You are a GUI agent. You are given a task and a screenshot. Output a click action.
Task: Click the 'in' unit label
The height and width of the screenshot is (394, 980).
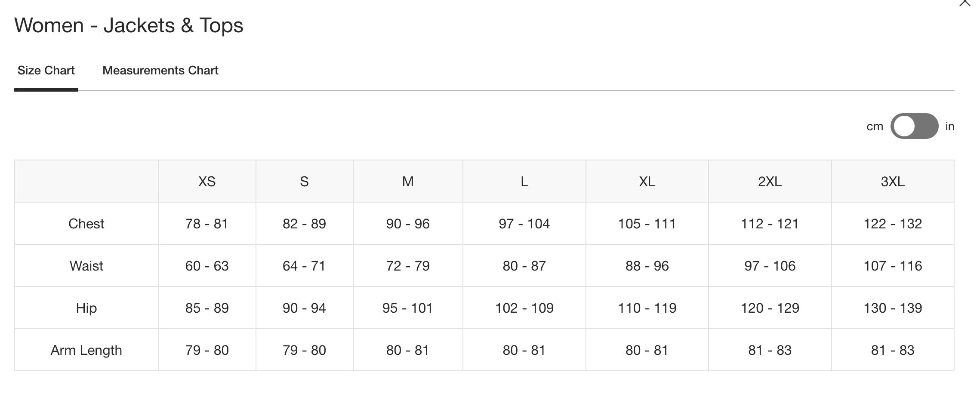tap(950, 126)
